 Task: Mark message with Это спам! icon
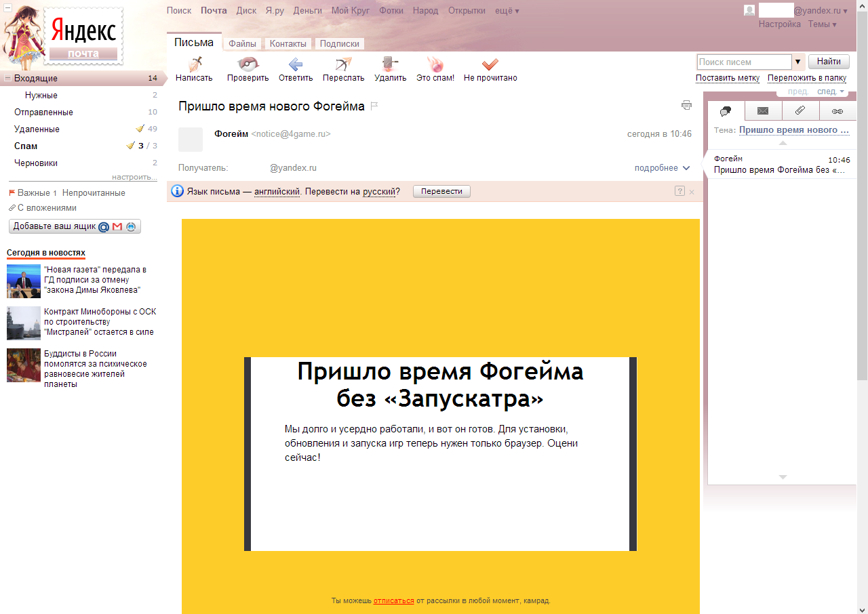pos(435,64)
